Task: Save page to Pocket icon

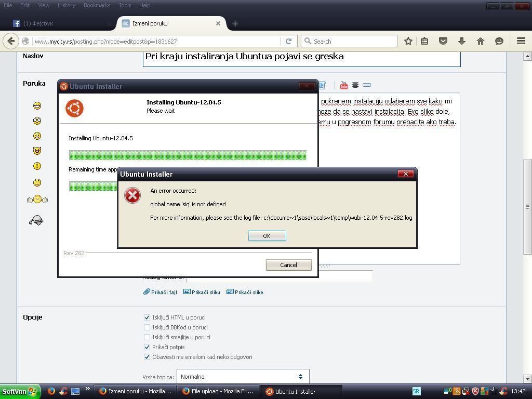Action: point(443,41)
